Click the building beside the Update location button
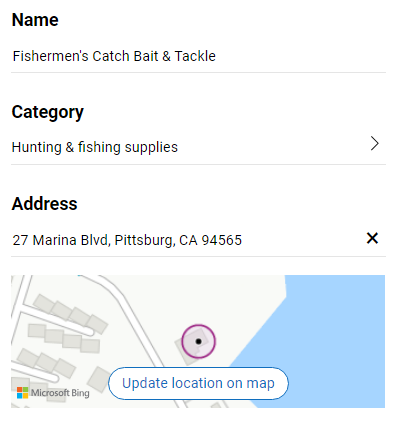Screen dimensions: 404x424 click(99, 379)
